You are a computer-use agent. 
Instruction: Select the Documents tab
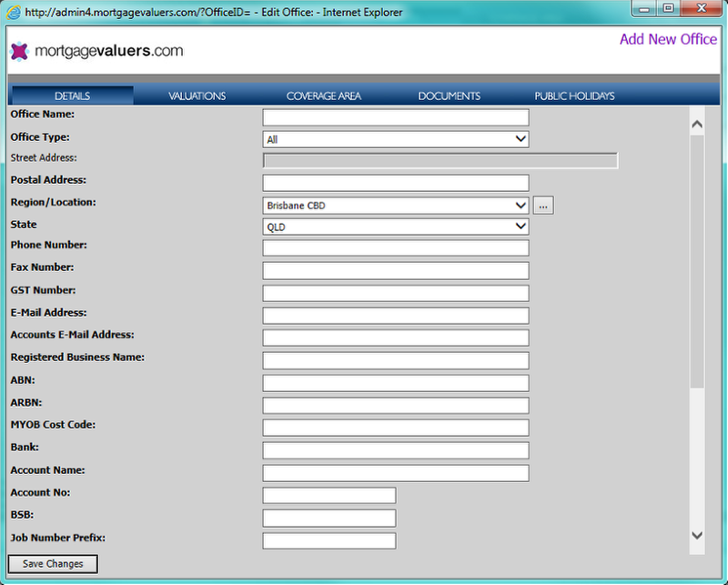click(x=450, y=96)
